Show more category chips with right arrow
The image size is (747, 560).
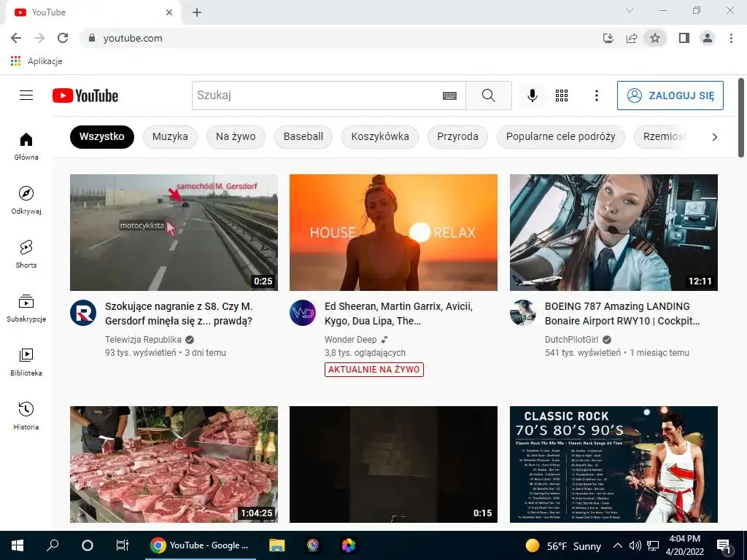tap(715, 137)
